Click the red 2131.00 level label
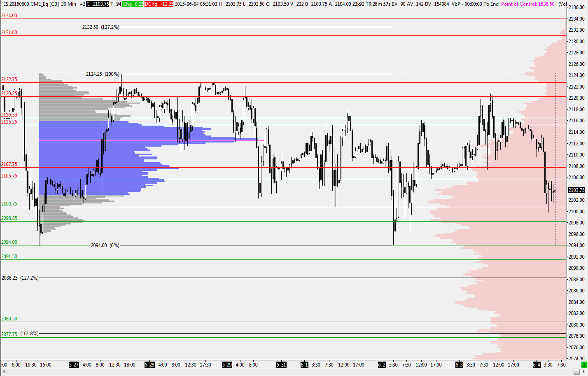 [9, 33]
